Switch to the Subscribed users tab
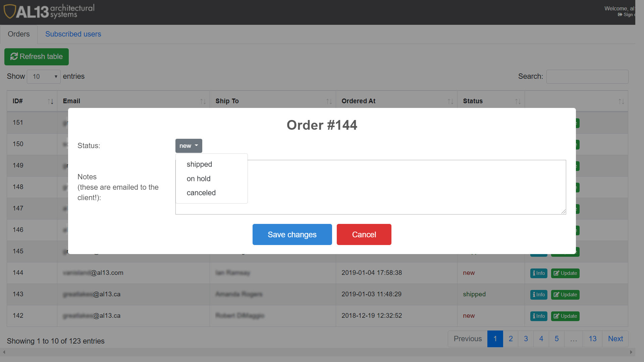The height and width of the screenshot is (362, 644). 73,34
